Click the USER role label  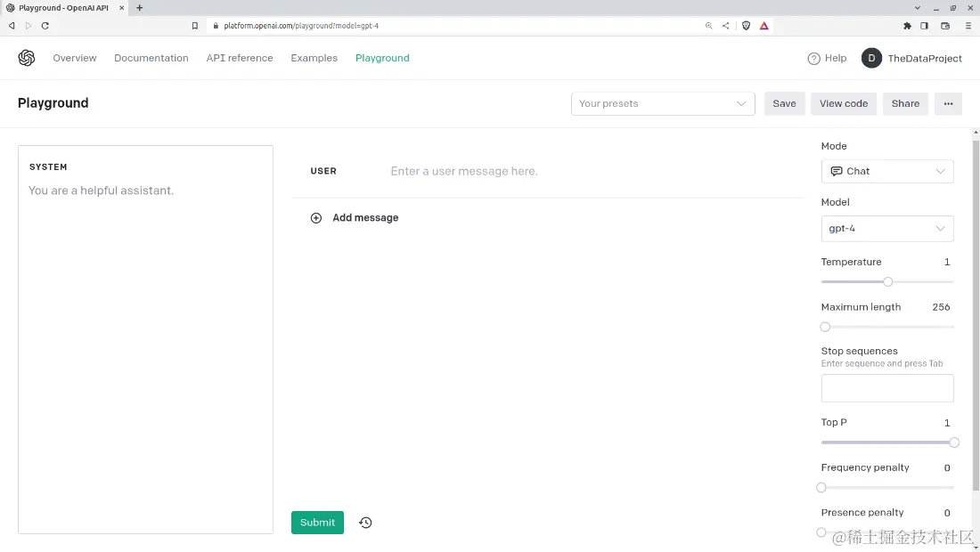[x=323, y=171]
